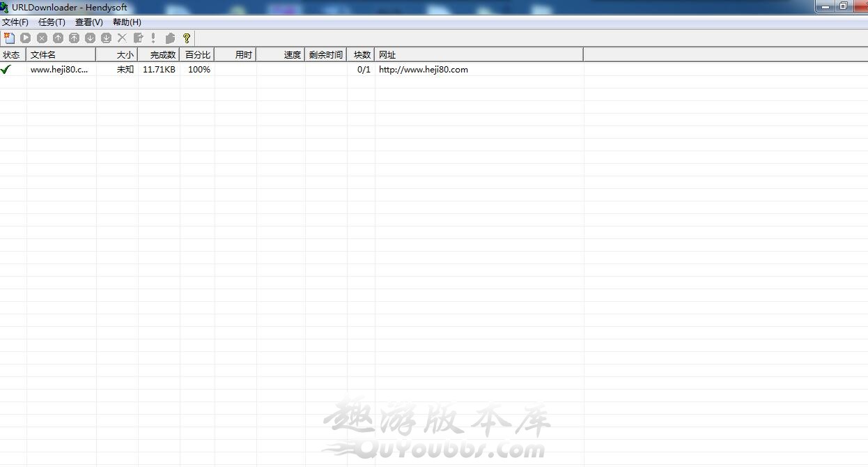This screenshot has height=467, width=868.
Task: Move task to bottom using toolbar icon
Action: (x=106, y=38)
